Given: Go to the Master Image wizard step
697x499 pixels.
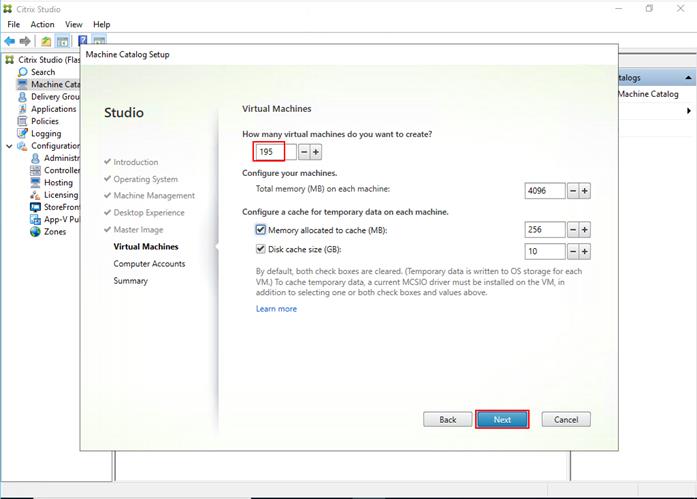Looking at the screenshot, I should (x=138, y=230).
